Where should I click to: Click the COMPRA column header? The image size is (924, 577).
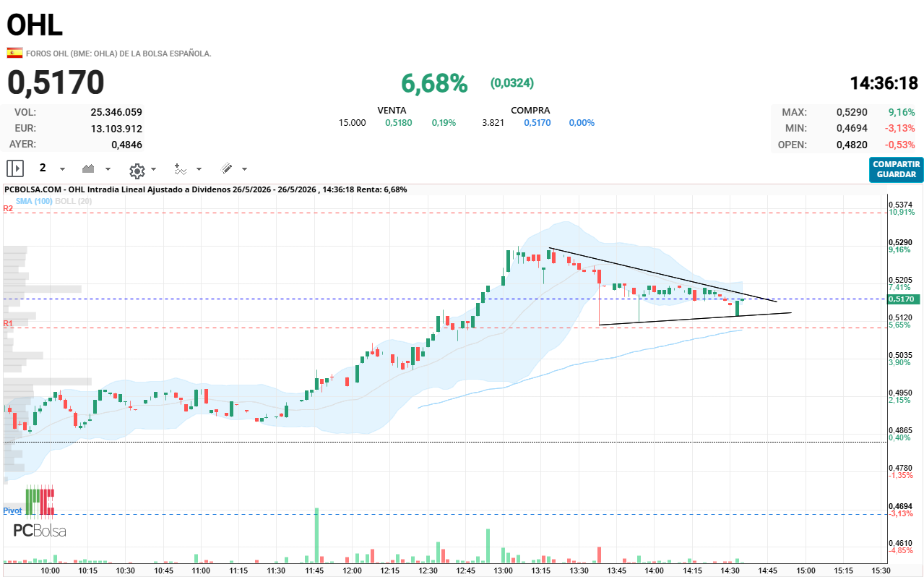(530, 111)
